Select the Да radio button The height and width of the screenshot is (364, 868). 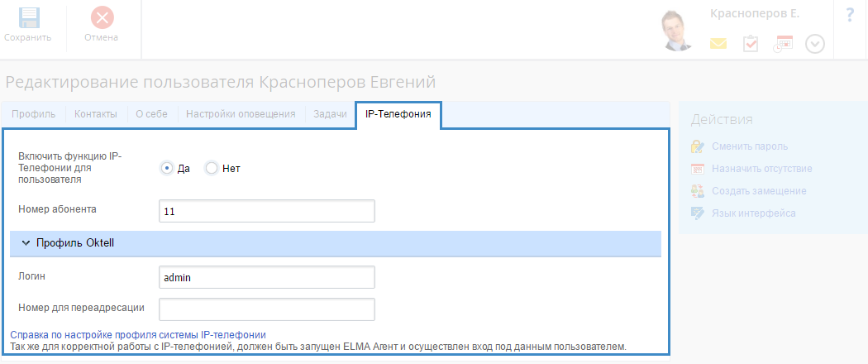[167, 169]
